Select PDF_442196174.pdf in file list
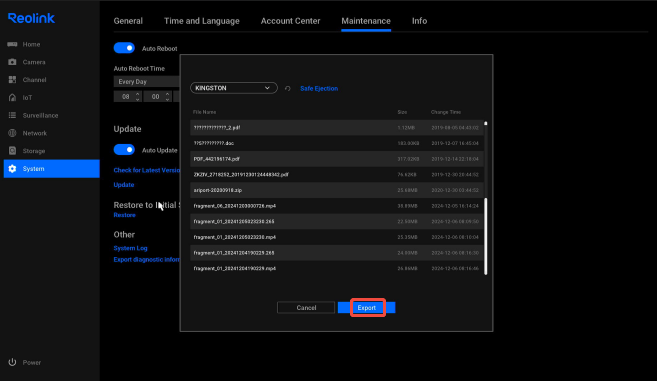 click(x=336, y=159)
